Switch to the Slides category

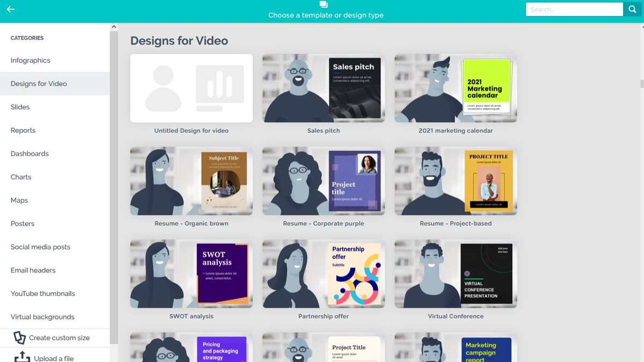[x=20, y=107]
